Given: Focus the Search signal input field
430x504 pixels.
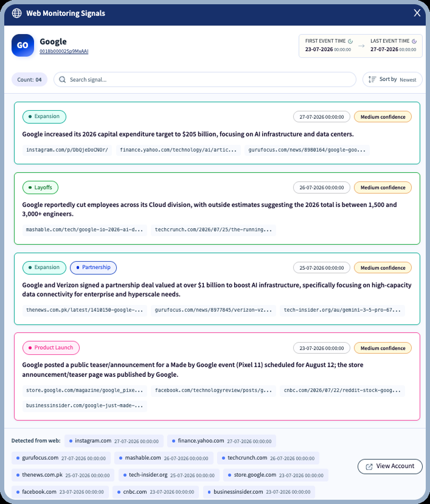Looking at the screenshot, I should [205, 79].
